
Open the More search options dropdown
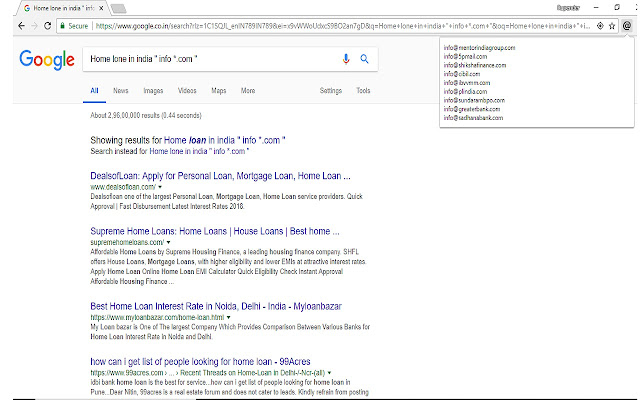247,91
